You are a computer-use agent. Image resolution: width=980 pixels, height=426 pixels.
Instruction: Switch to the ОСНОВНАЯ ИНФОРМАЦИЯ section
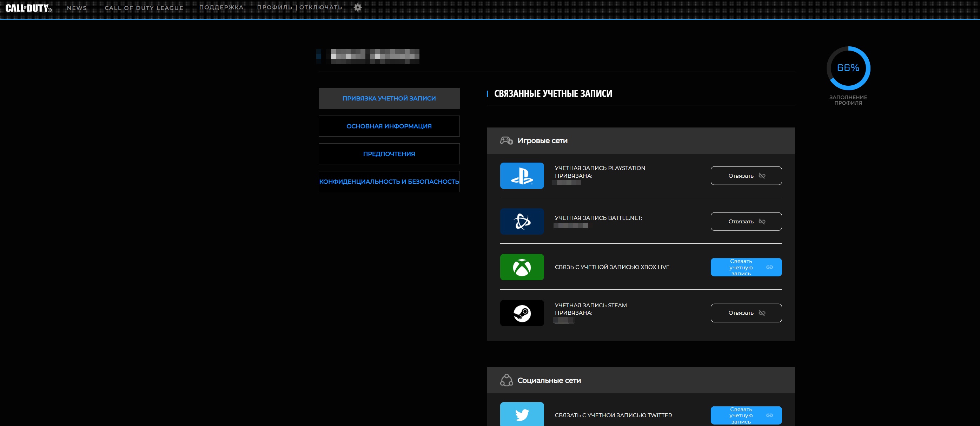[389, 126]
